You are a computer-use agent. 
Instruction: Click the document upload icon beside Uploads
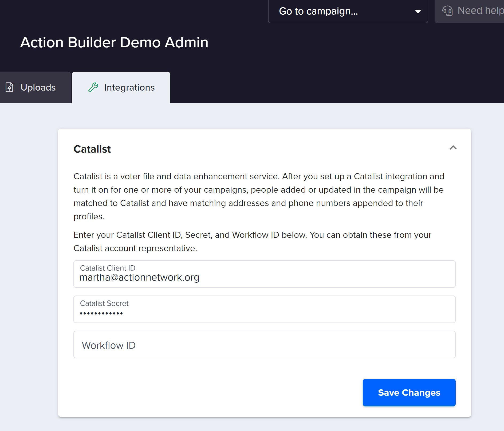[9, 87]
